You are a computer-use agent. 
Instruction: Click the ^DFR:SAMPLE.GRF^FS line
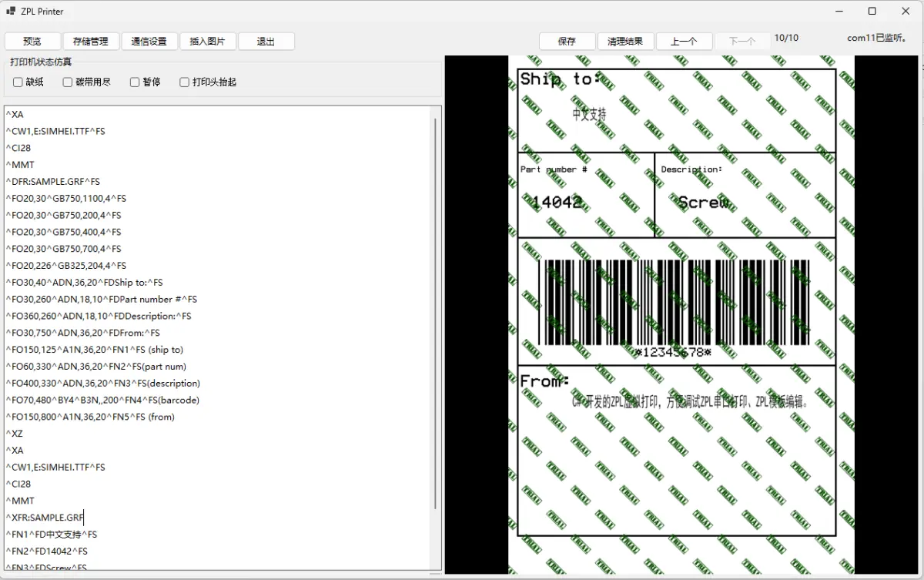tap(52, 182)
